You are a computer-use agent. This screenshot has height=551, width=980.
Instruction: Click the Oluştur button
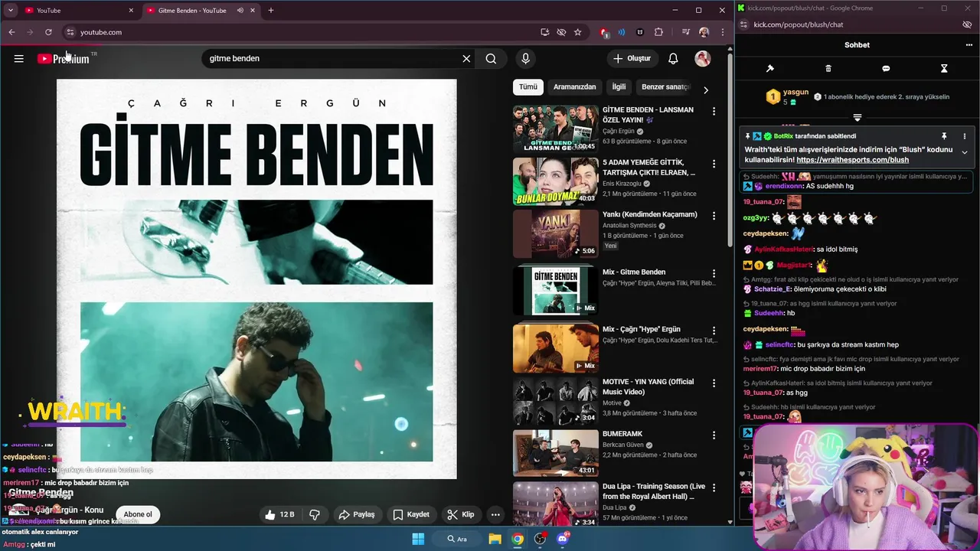pos(632,58)
